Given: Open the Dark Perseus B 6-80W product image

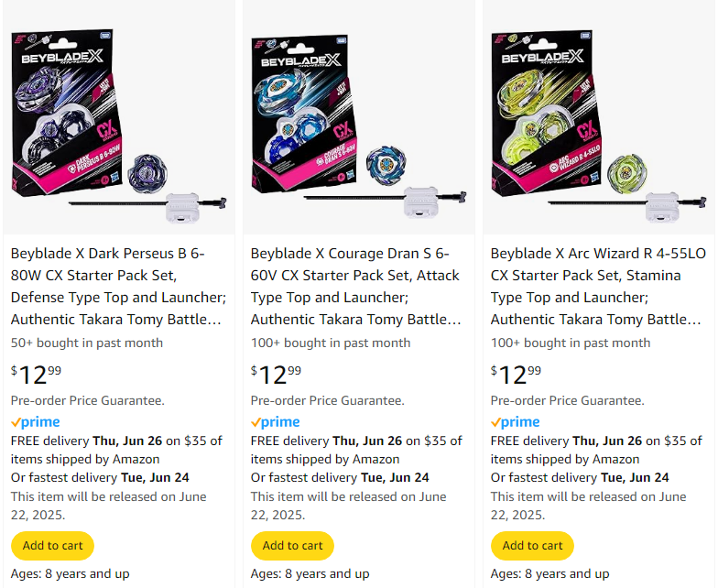Looking at the screenshot, I should (x=119, y=119).
